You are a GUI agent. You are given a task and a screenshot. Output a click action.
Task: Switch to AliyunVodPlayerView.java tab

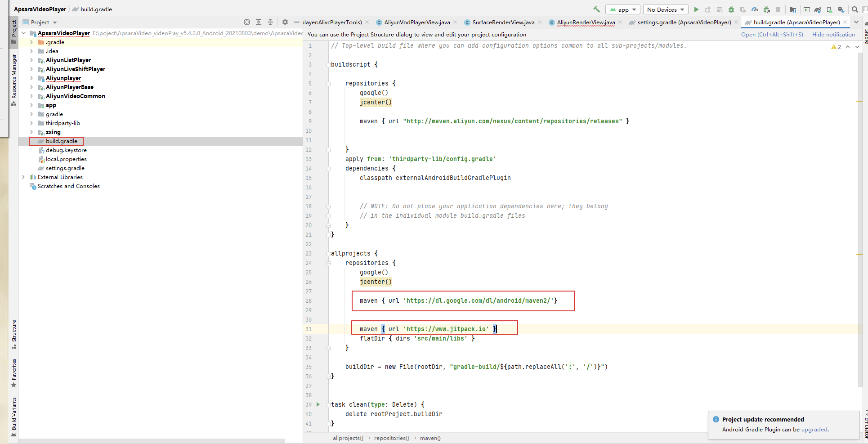point(416,22)
